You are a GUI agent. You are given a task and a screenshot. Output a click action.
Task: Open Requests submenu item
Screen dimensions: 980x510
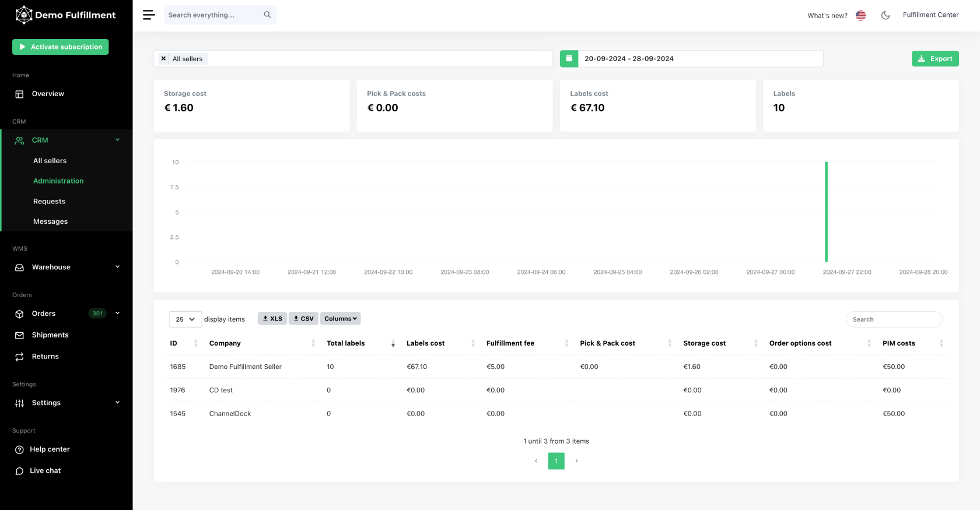[49, 202]
